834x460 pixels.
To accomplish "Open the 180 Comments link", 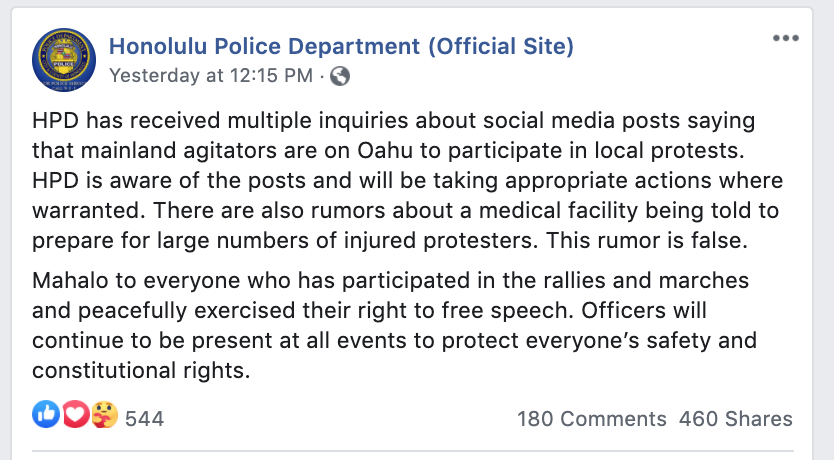I will [x=591, y=419].
